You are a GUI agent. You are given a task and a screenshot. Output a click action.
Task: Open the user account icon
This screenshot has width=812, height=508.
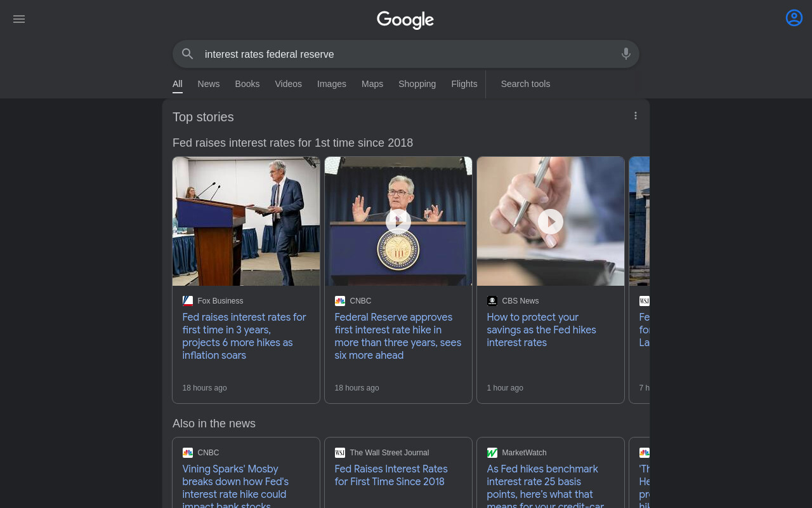point(794,18)
